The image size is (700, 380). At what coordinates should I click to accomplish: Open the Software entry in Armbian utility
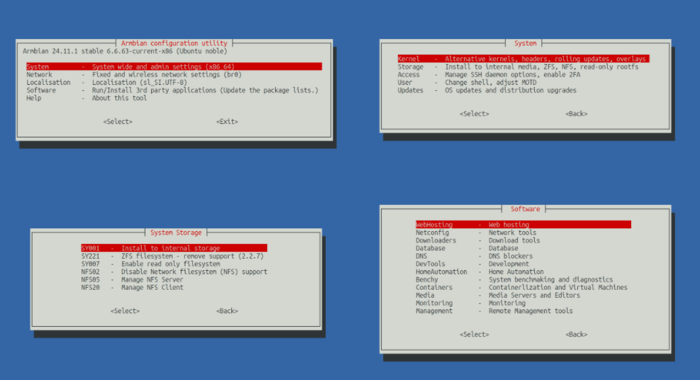(174, 90)
